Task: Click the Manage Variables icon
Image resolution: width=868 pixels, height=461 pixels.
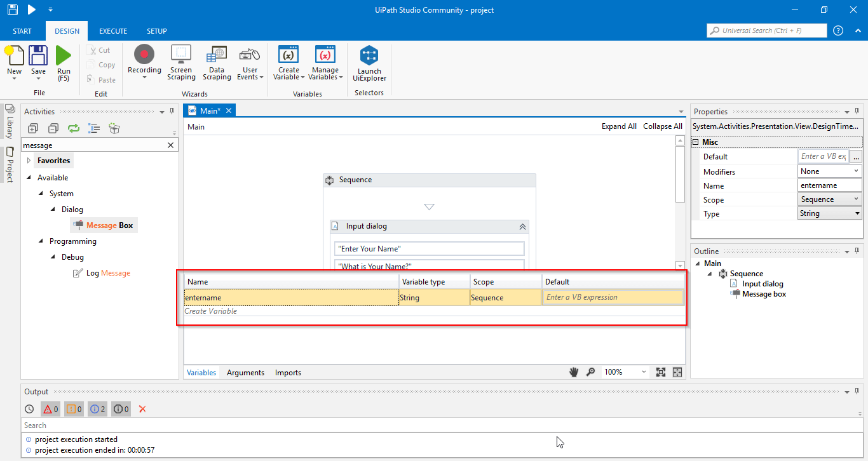Action: click(325, 55)
